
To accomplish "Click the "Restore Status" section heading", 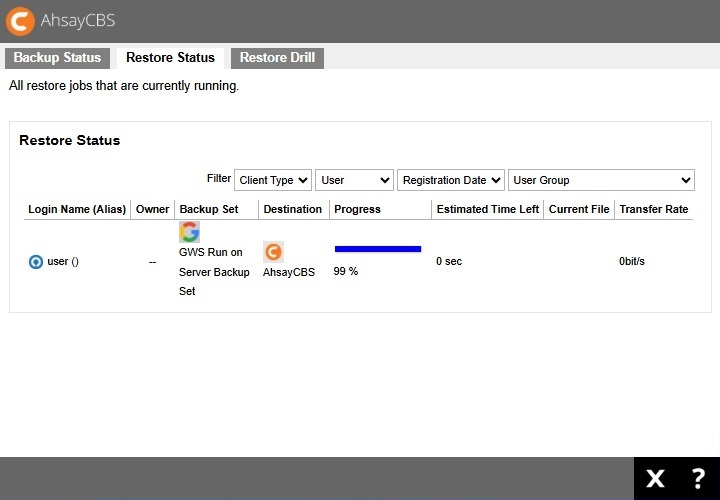I will (x=70, y=140).
